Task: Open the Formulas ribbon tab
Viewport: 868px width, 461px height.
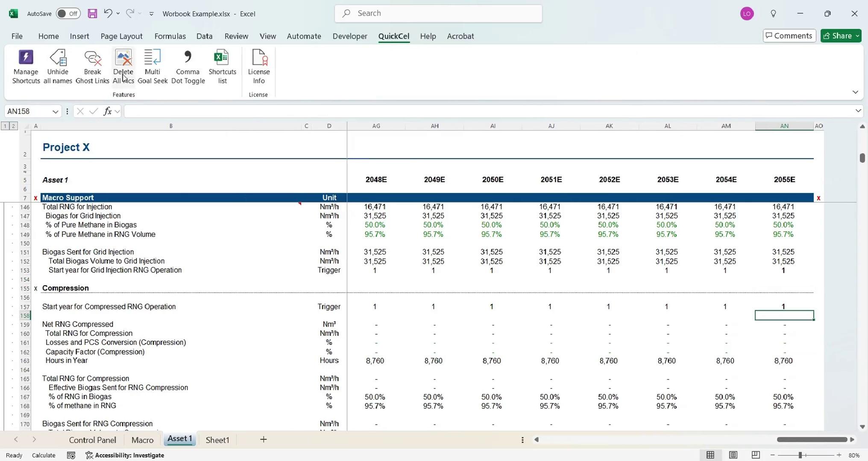Action: (170, 36)
